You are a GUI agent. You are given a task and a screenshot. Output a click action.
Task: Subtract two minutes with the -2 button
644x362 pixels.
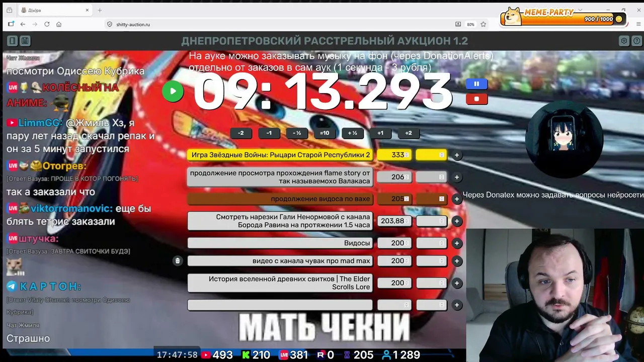point(240,133)
